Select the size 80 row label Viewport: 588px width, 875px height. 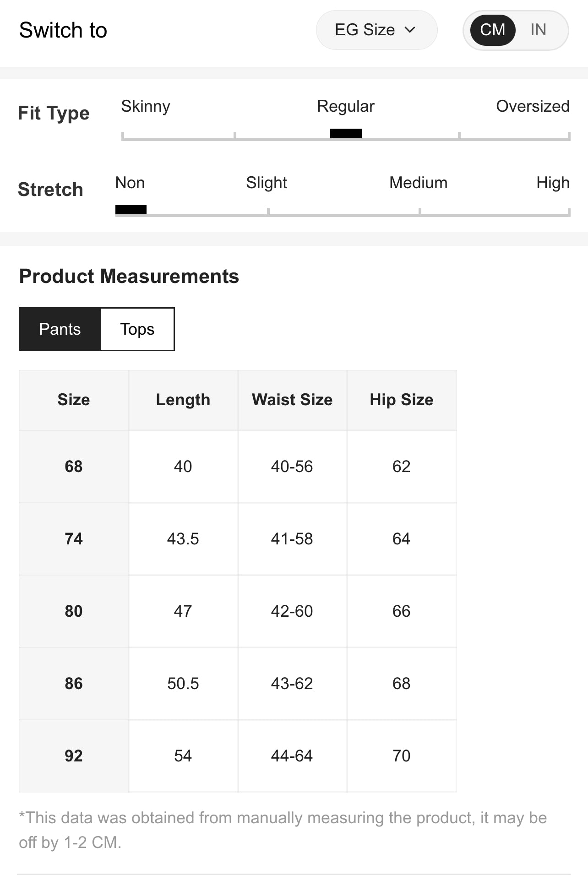pyautogui.click(x=74, y=611)
